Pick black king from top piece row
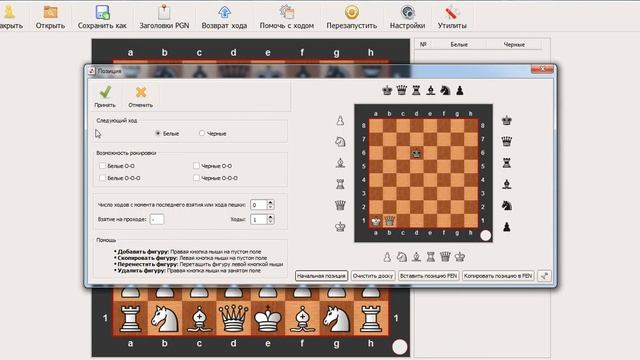The height and width of the screenshot is (360, 640). pos(387,90)
